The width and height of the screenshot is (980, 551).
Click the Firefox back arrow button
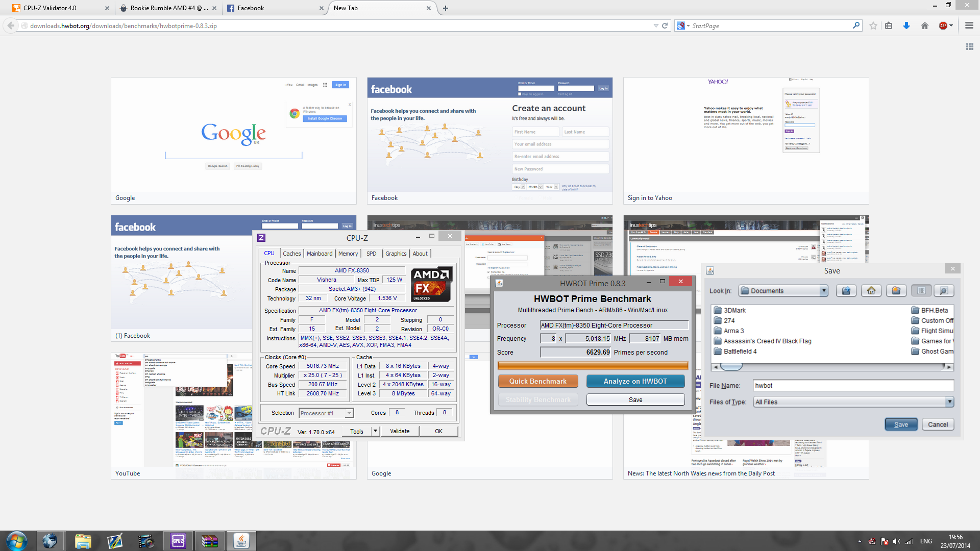coord(11,26)
